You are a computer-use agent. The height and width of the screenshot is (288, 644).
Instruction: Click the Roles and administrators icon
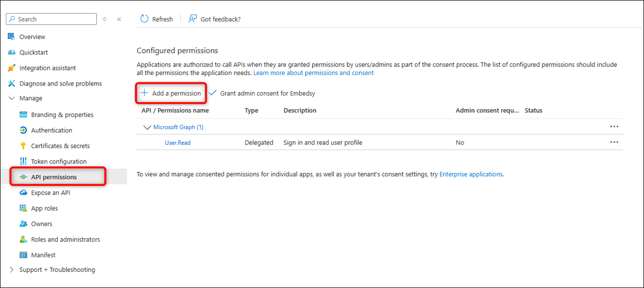pos(23,240)
